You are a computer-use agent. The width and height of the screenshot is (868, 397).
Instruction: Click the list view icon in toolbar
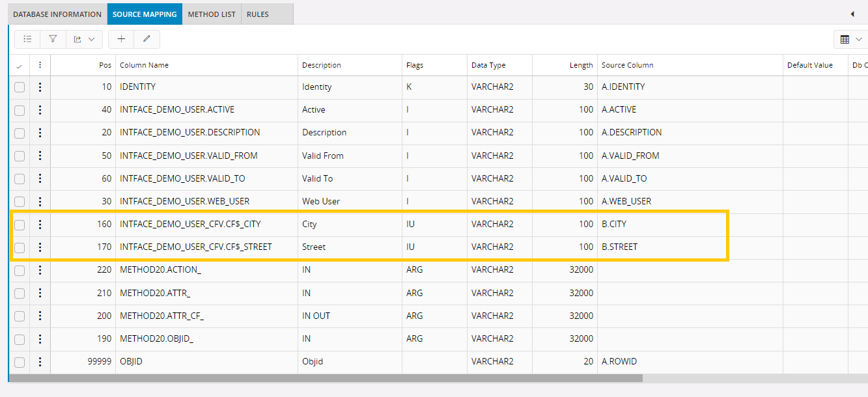coord(27,39)
